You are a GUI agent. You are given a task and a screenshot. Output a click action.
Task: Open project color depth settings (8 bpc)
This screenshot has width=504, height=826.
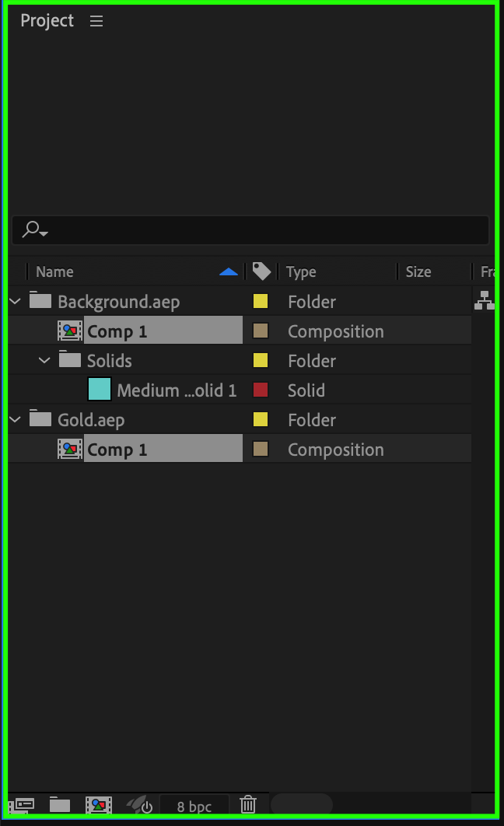194,807
